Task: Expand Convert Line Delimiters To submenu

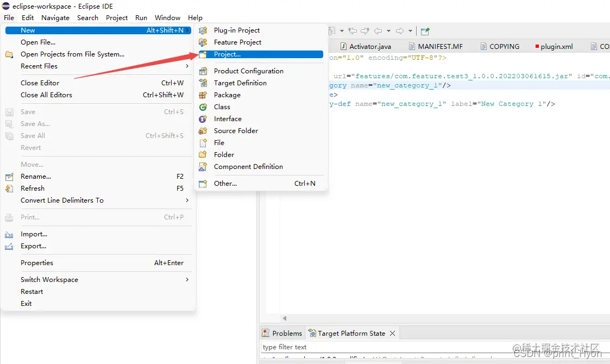Action: tap(187, 200)
